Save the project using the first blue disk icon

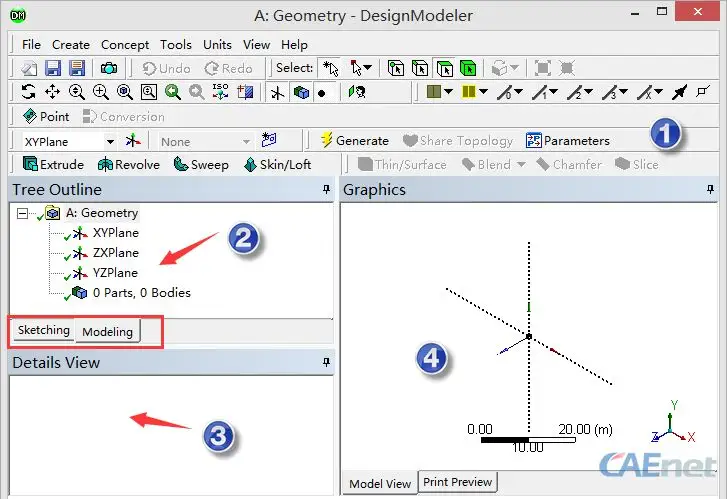coord(53,69)
